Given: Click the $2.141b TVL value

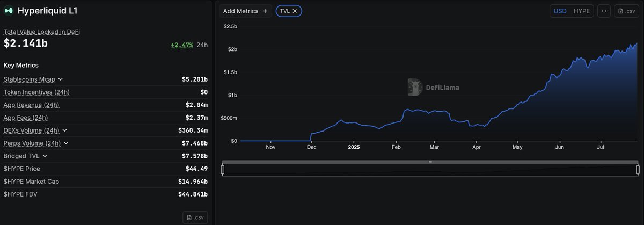Looking at the screenshot, I should 25,43.
